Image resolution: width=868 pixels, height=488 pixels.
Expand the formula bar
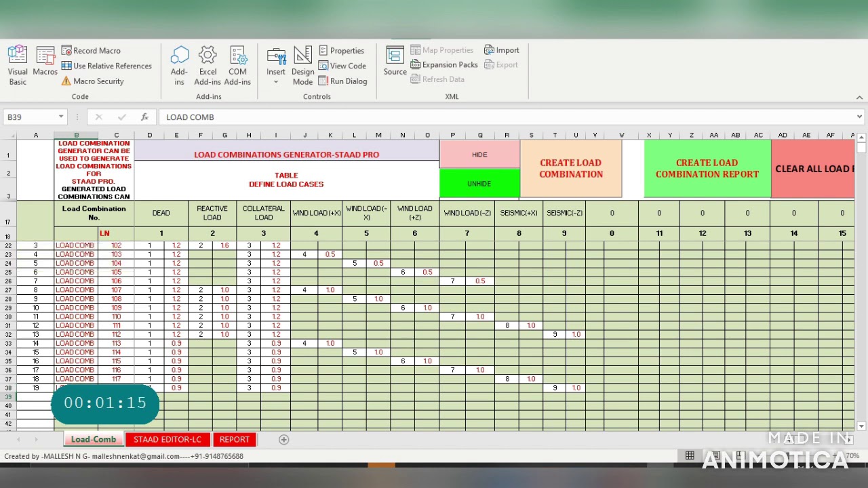click(x=859, y=117)
